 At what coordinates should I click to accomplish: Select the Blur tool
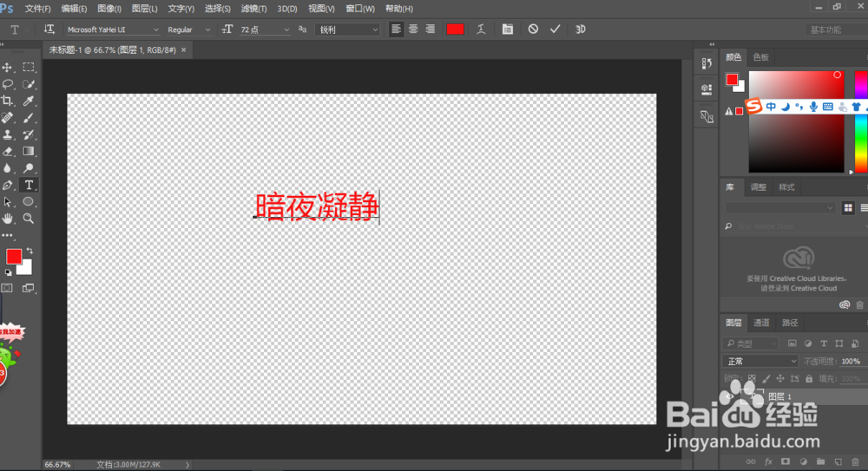pos(7,167)
